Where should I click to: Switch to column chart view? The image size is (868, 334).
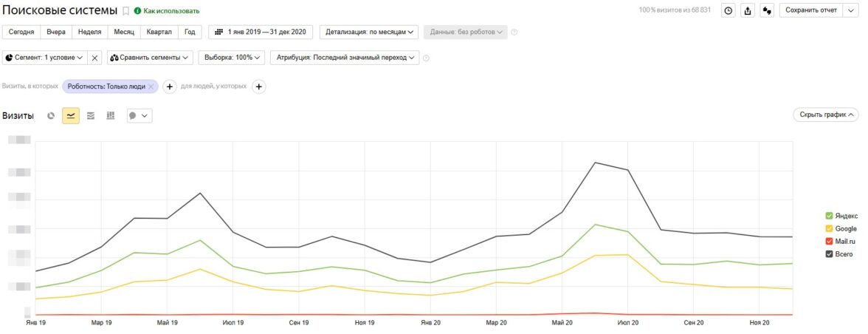point(111,116)
